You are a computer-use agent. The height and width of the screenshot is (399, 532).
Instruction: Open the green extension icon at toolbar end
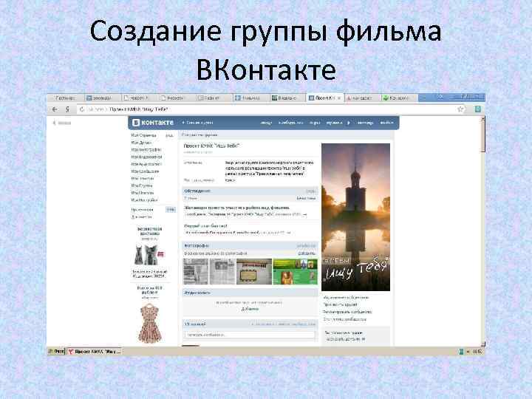478,109
